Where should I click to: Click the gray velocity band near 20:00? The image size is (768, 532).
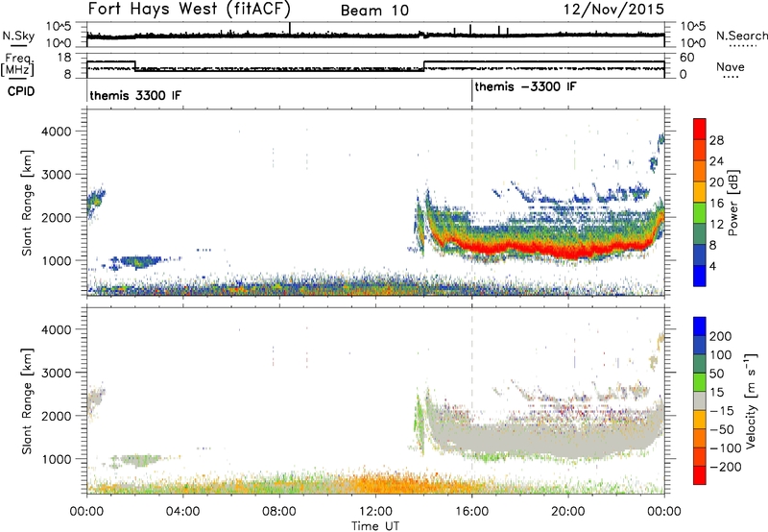click(x=568, y=441)
